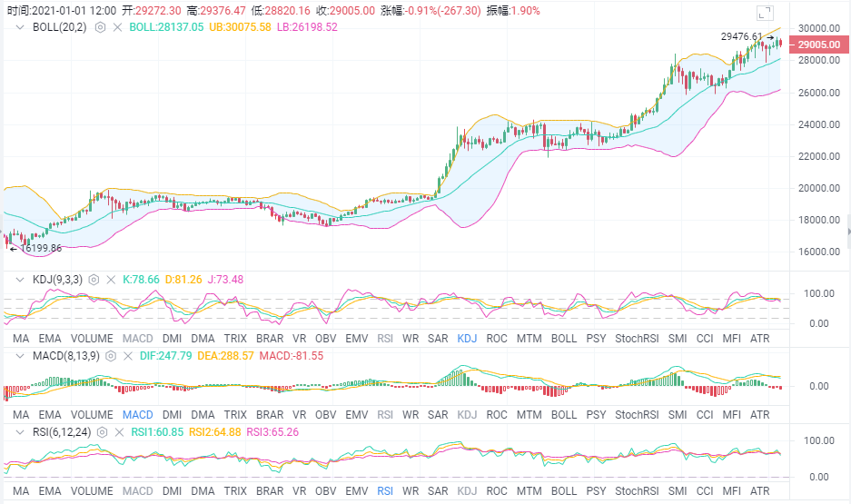
Task: Select MACD in row under KDJ chart
Action: 138,339
